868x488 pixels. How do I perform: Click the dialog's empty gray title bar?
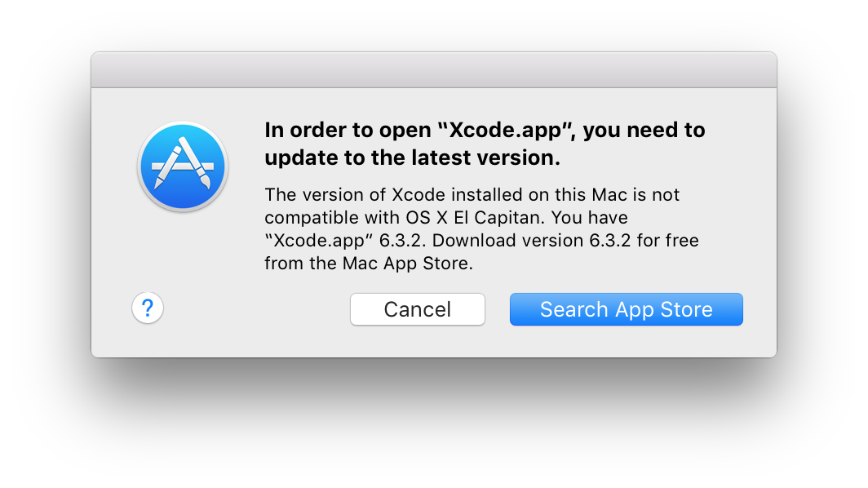click(434, 70)
